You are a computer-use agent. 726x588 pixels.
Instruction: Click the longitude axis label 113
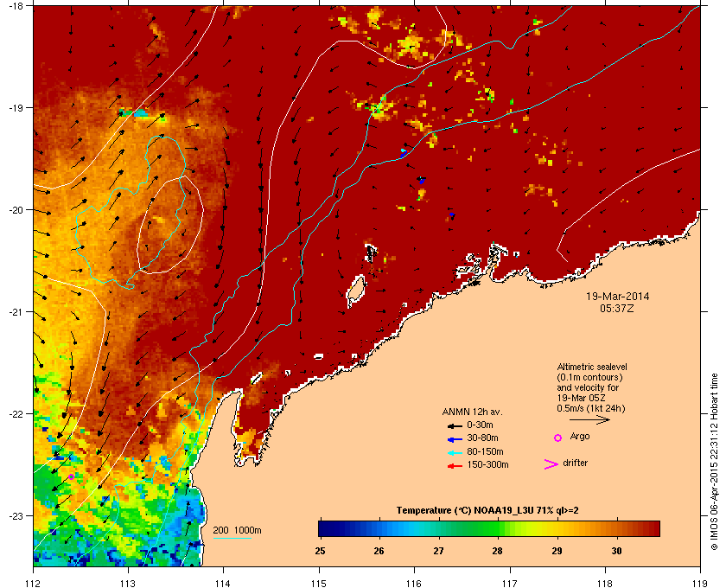tap(128, 584)
